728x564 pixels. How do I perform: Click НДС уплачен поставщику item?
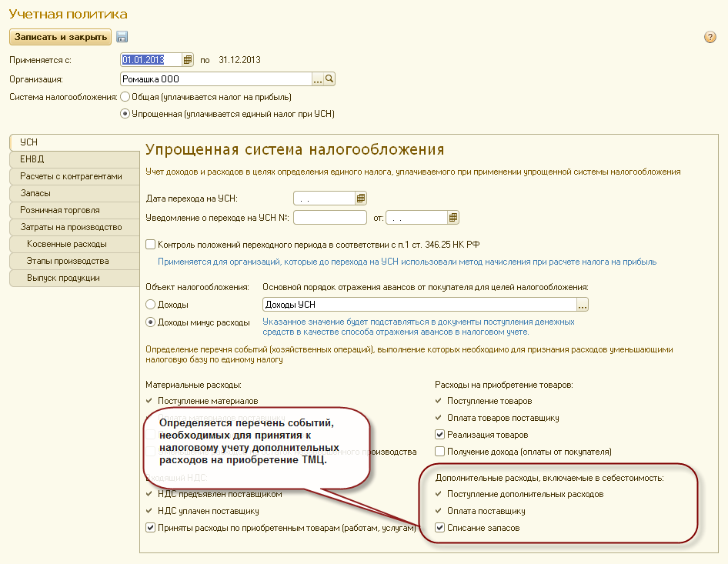click(x=202, y=511)
